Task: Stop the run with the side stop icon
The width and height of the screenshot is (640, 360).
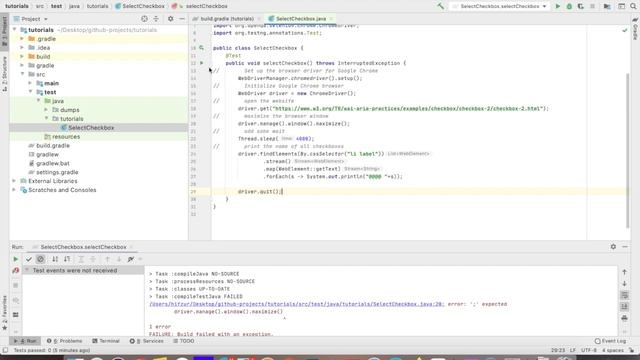Action: click(16, 285)
